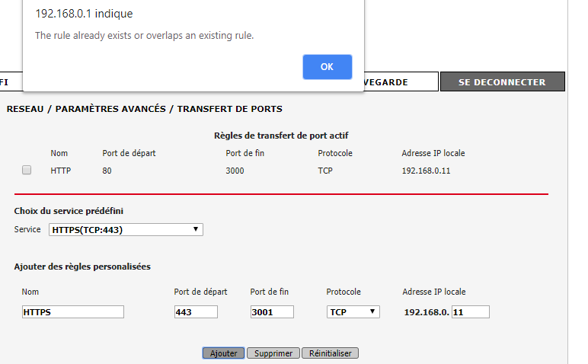The height and width of the screenshot is (364, 588).
Task: Click the TRANSFERT DE PORTS breadcrumb heading
Action: pyautogui.click(x=229, y=109)
